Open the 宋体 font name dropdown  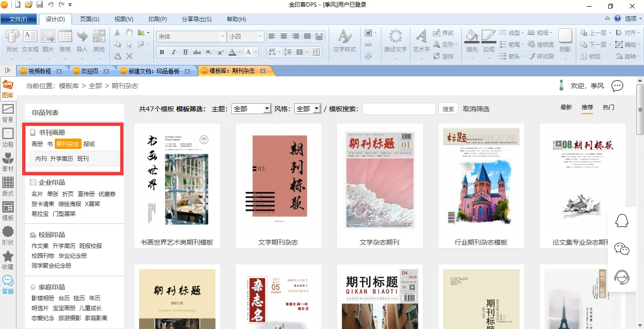click(223, 37)
